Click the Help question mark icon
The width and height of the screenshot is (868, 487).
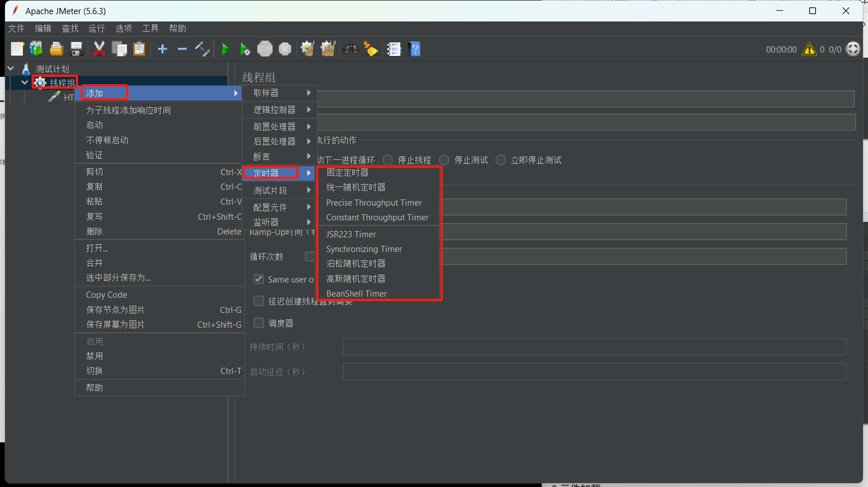coord(414,49)
